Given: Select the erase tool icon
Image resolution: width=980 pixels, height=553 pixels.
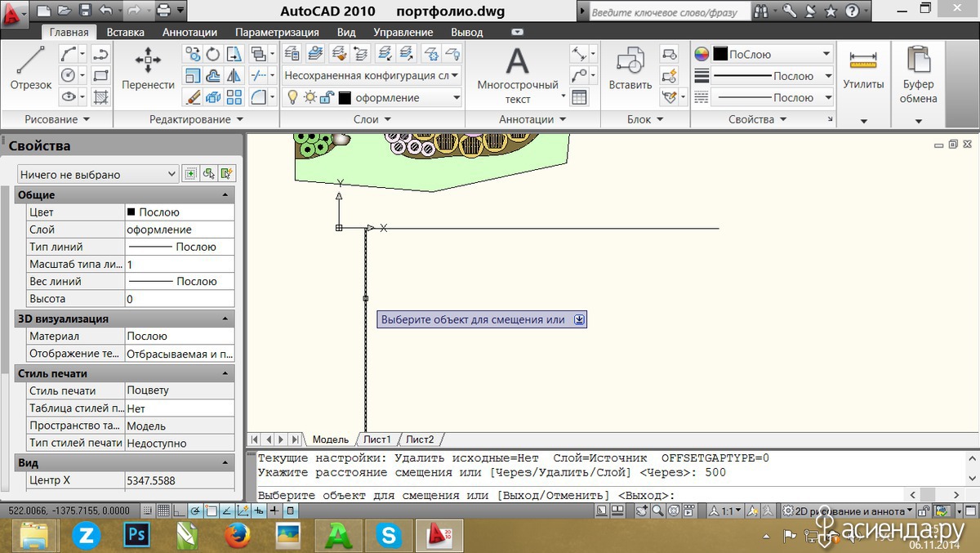Looking at the screenshot, I should click(x=193, y=97).
